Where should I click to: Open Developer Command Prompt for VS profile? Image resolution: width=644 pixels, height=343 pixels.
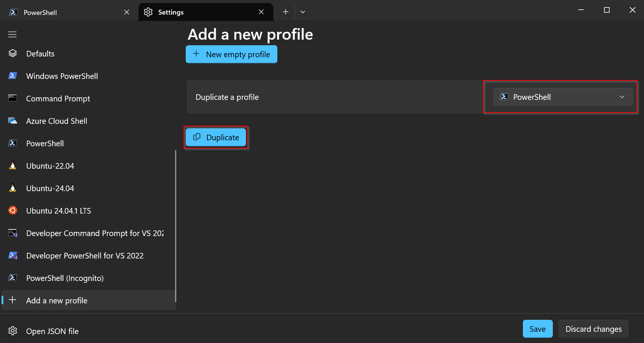(89, 233)
